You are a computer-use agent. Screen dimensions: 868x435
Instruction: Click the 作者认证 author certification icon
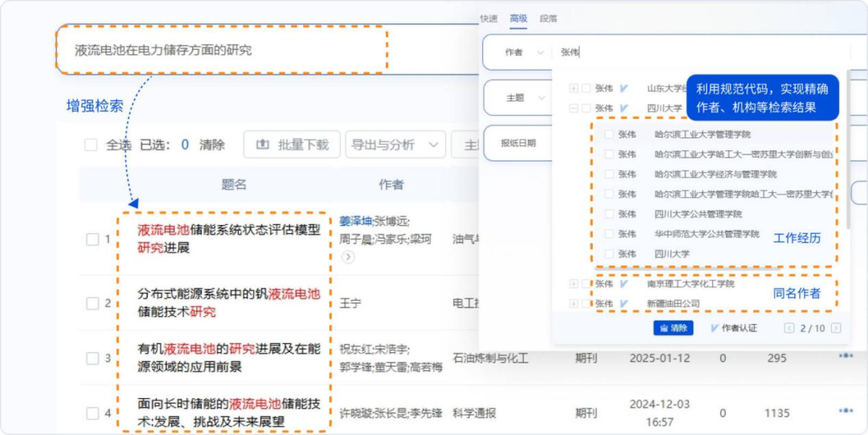715,328
